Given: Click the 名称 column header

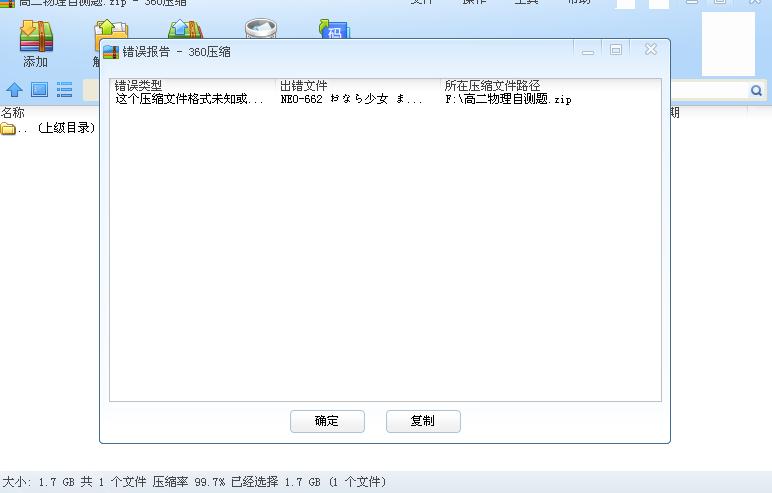Looking at the screenshot, I should (13, 113).
